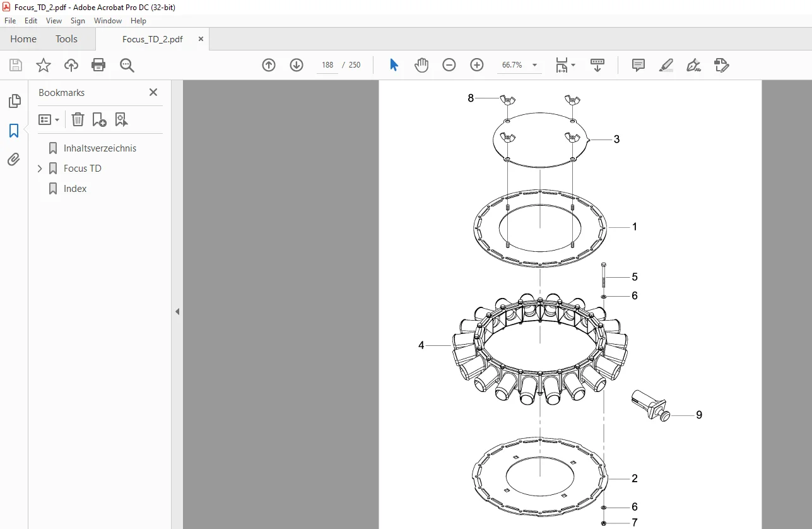Zoom in with the plus icon
This screenshot has width=812, height=529.
click(x=477, y=65)
